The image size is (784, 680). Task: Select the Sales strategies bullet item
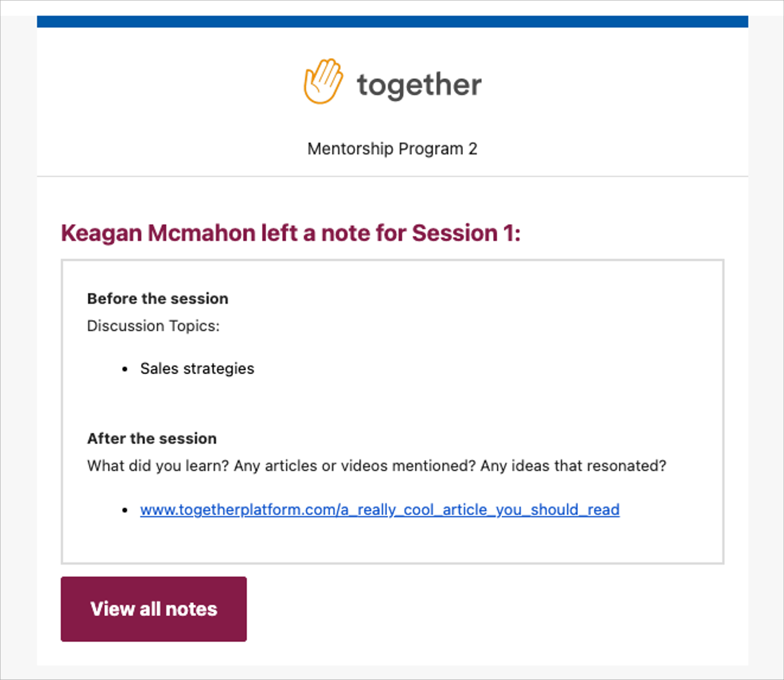197,369
